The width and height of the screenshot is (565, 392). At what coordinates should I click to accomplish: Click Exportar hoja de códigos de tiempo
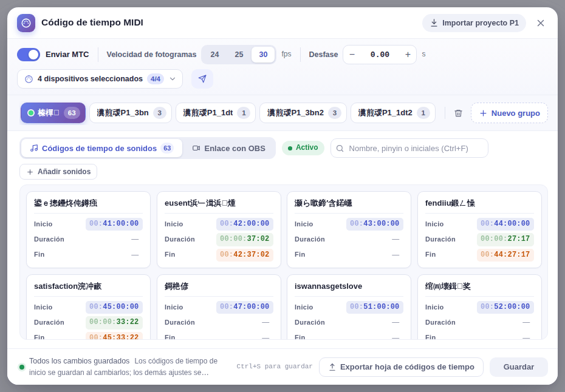[x=401, y=367]
